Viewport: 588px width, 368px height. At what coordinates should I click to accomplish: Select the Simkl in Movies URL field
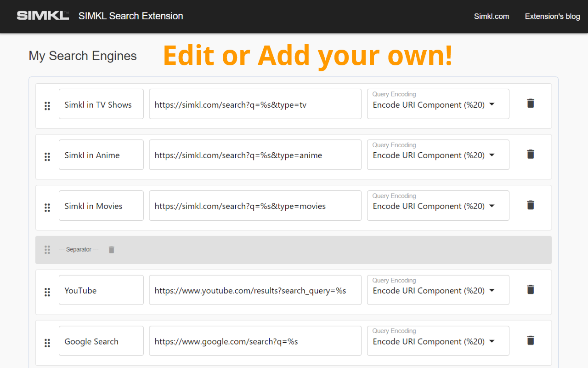tap(255, 206)
